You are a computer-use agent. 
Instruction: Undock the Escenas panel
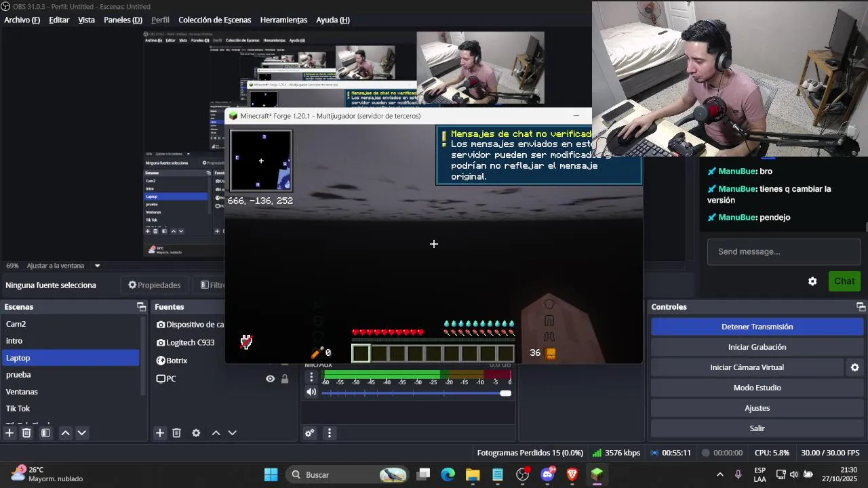[141, 307]
